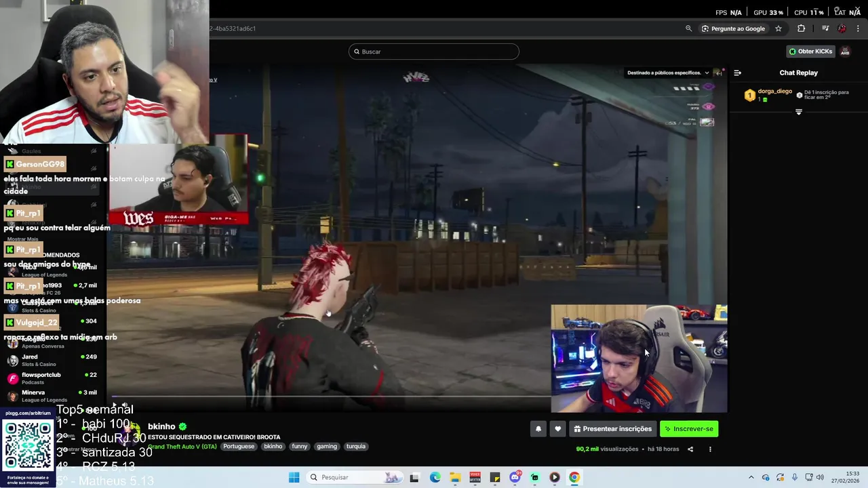Open Chrome profile avatar
The width and height of the screenshot is (868, 488).
842,28
